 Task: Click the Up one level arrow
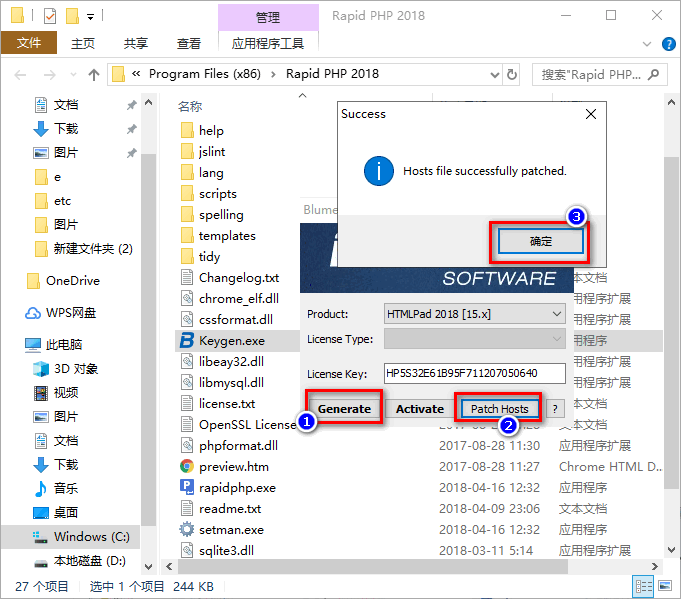tap(94, 75)
